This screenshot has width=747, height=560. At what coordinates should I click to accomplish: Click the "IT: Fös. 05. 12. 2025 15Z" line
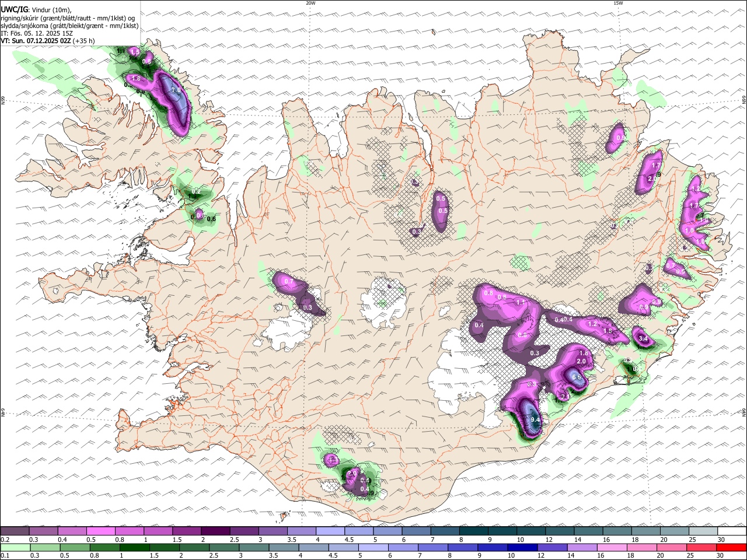(37, 33)
